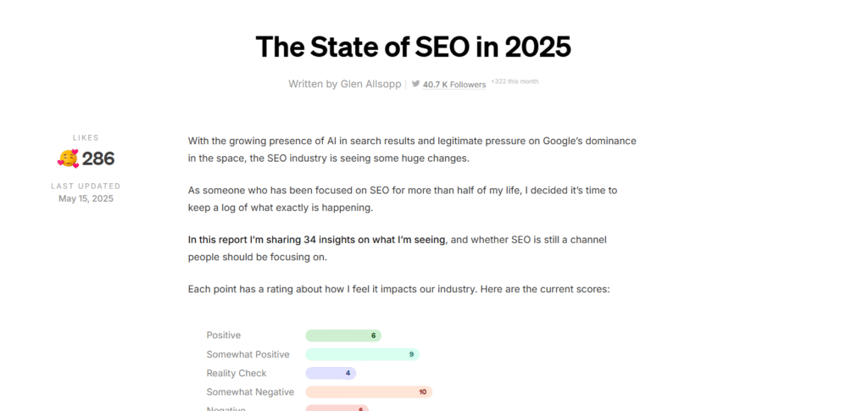868x411 pixels.
Task: Click the Somewhat Negative orange bar
Action: (369, 392)
